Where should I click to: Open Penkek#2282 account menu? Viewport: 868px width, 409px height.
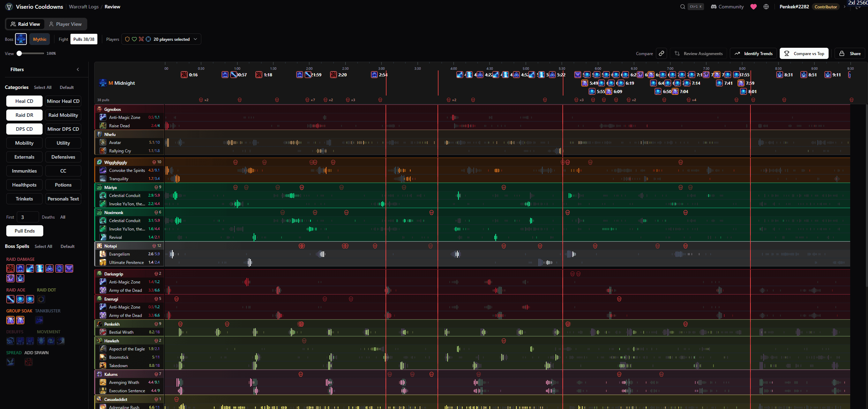click(794, 7)
